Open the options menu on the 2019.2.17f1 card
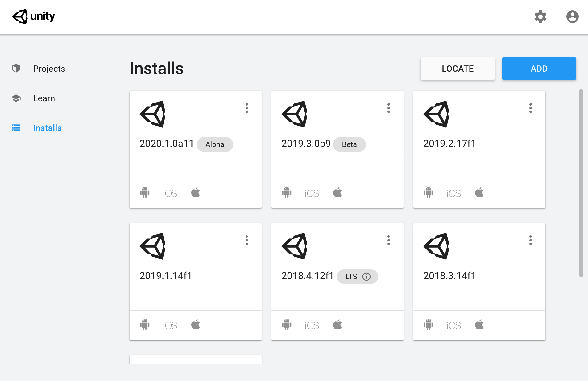The height and width of the screenshot is (381, 588). point(530,108)
